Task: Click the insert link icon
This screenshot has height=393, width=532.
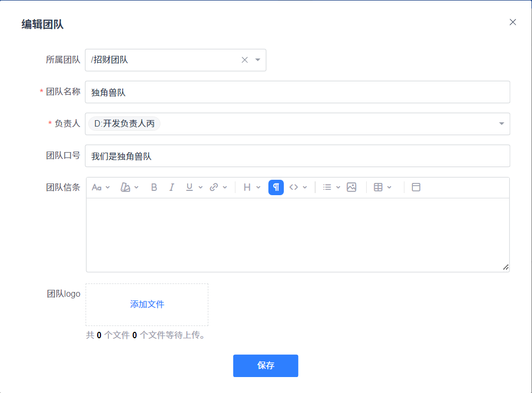Action: click(x=214, y=187)
